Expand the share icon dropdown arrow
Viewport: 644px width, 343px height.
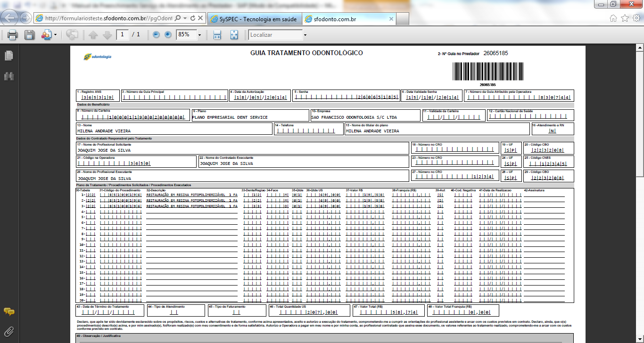click(55, 35)
